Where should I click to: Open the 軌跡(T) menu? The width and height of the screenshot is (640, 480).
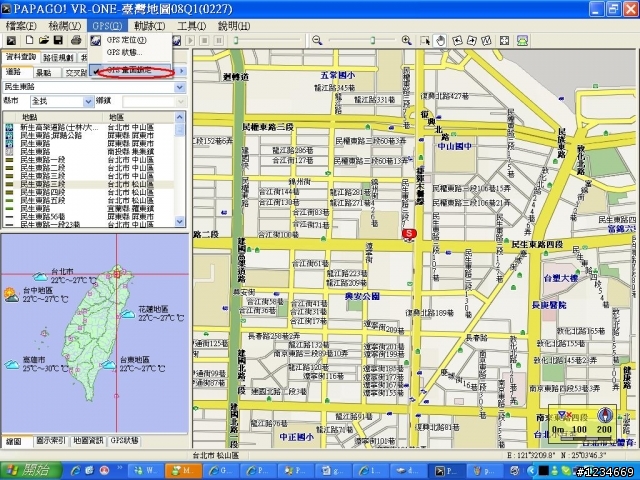coord(149,26)
